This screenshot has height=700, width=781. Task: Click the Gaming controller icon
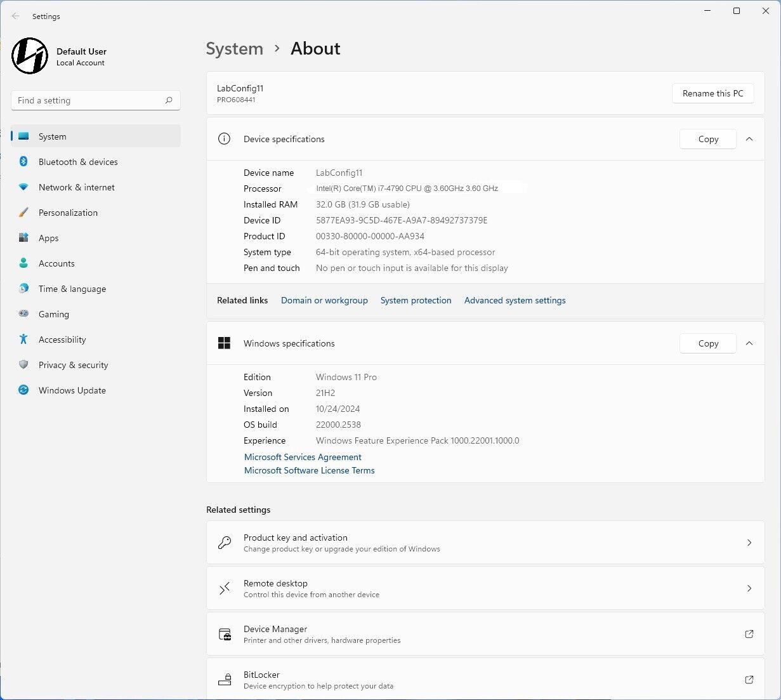(23, 314)
